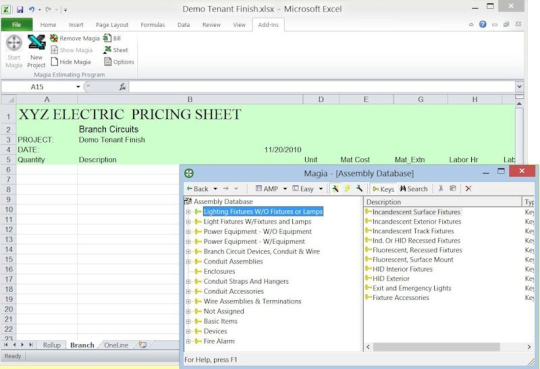Click HID Exterior list entry

pos(391,278)
